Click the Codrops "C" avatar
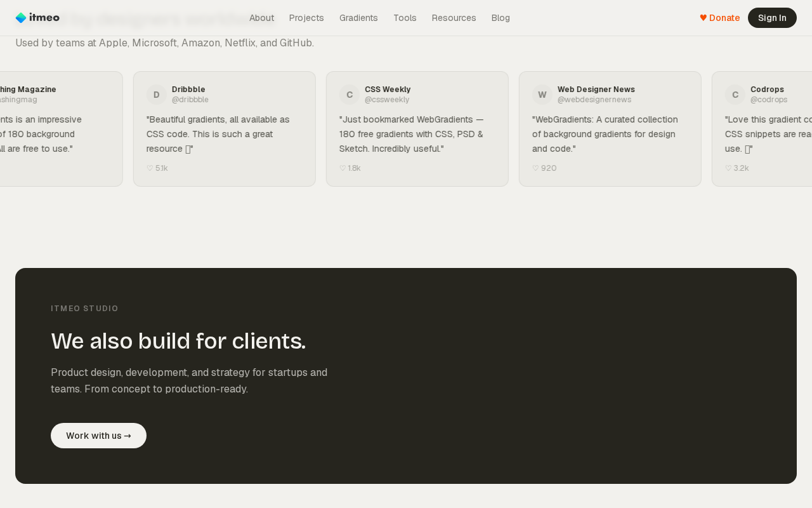This screenshot has height=508, width=812. pos(735,95)
